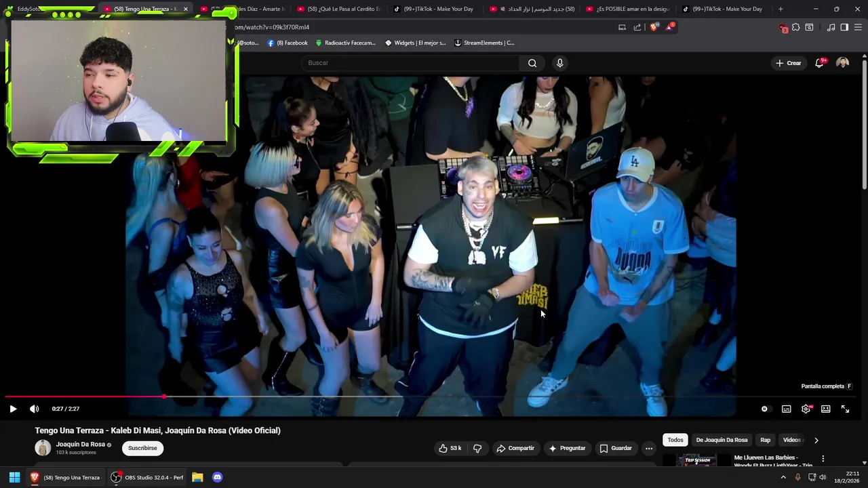Close the Tengo Una Terraza browser tab
The width and height of the screenshot is (868, 488).
point(185,9)
